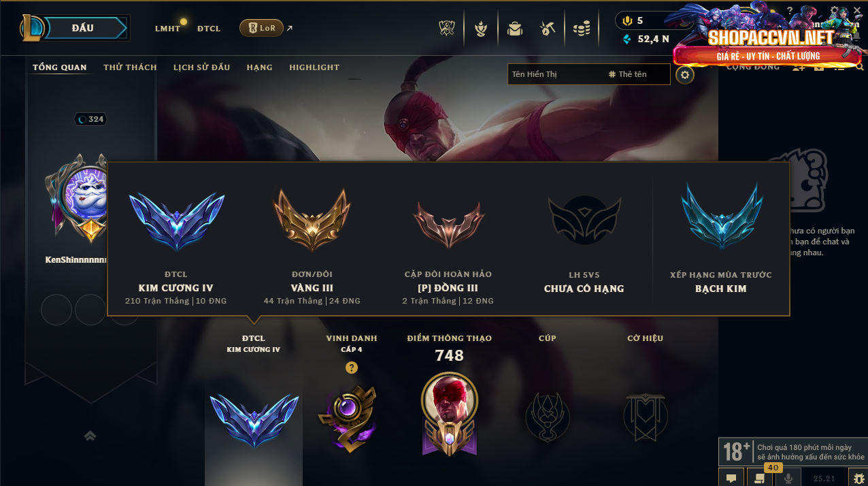Click the question mark under Vinh Danh
The image size is (868, 486).
(351, 368)
